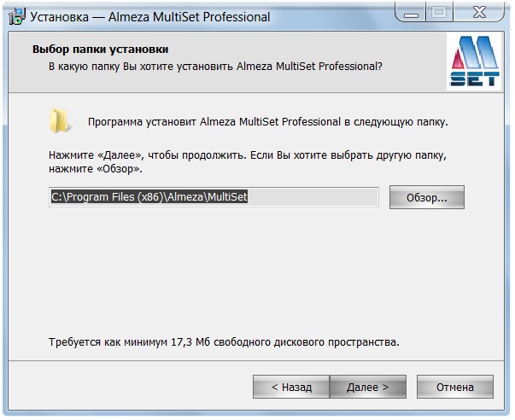Click the text Программа установит Almeza MultiSet
This screenshot has height=420, width=515.
268,122
